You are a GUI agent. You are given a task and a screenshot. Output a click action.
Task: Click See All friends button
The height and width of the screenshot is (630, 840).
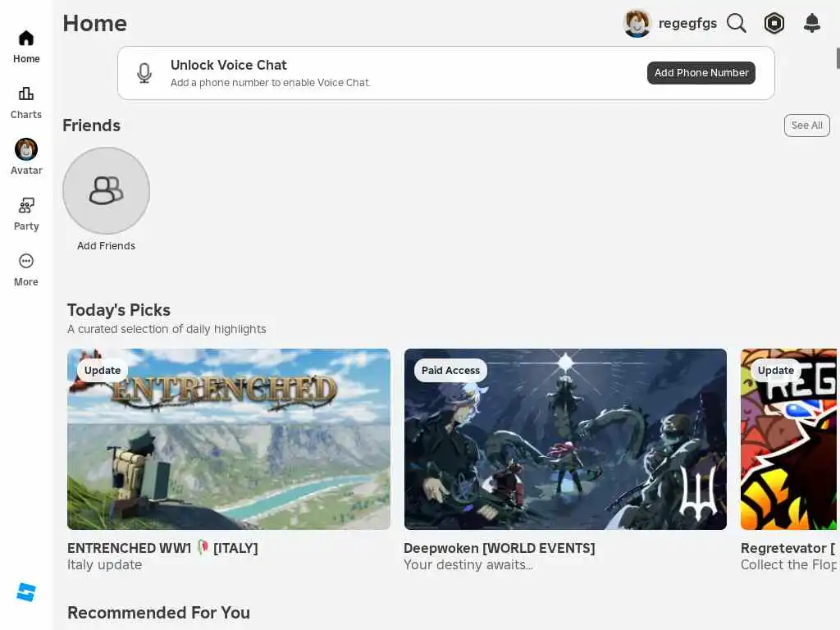807,126
